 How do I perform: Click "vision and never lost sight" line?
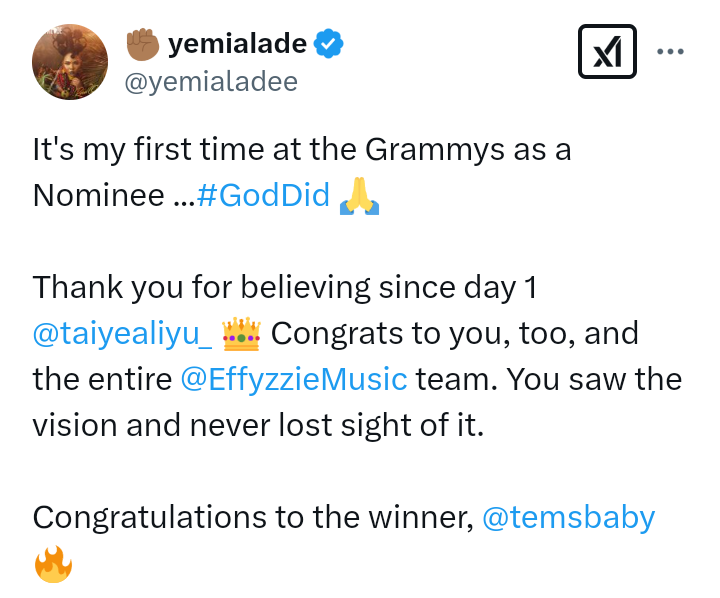(x=258, y=426)
